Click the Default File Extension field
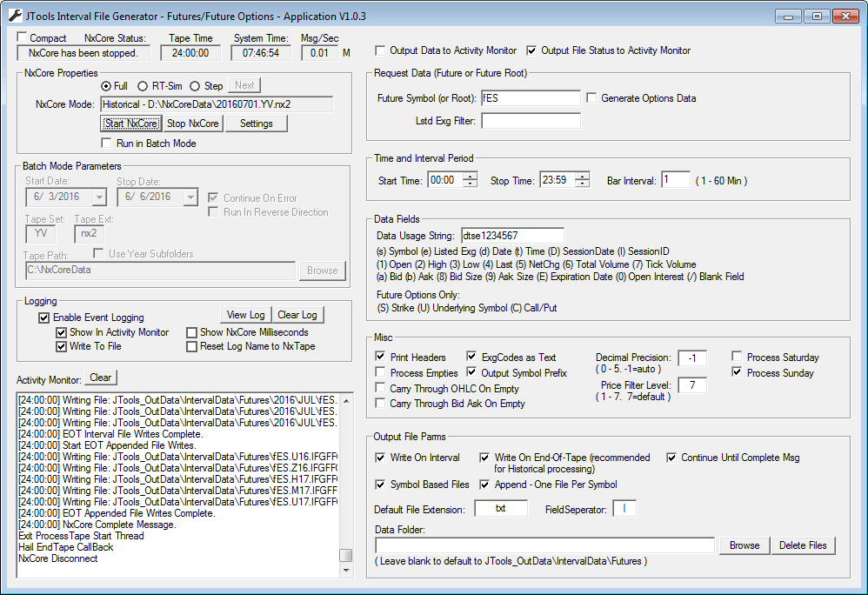The width and height of the screenshot is (868, 595). coord(501,509)
